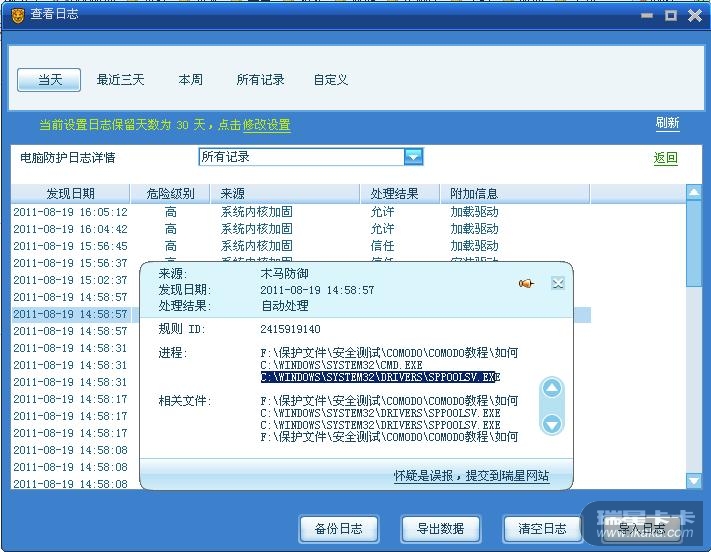Click the 刷新 link
Image resolution: width=711 pixels, height=552 pixels.
pos(667,123)
